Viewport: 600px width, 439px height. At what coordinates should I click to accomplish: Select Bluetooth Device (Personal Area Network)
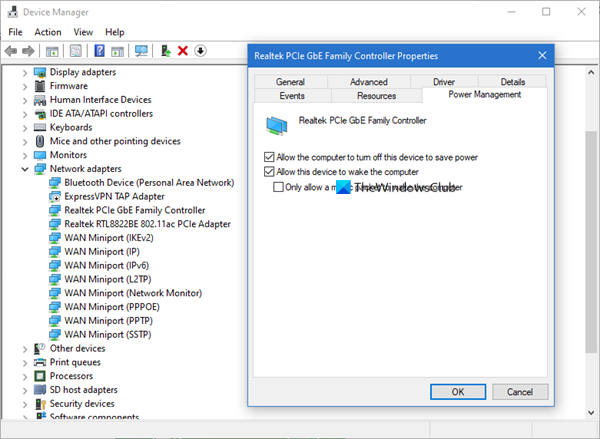coord(149,183)
